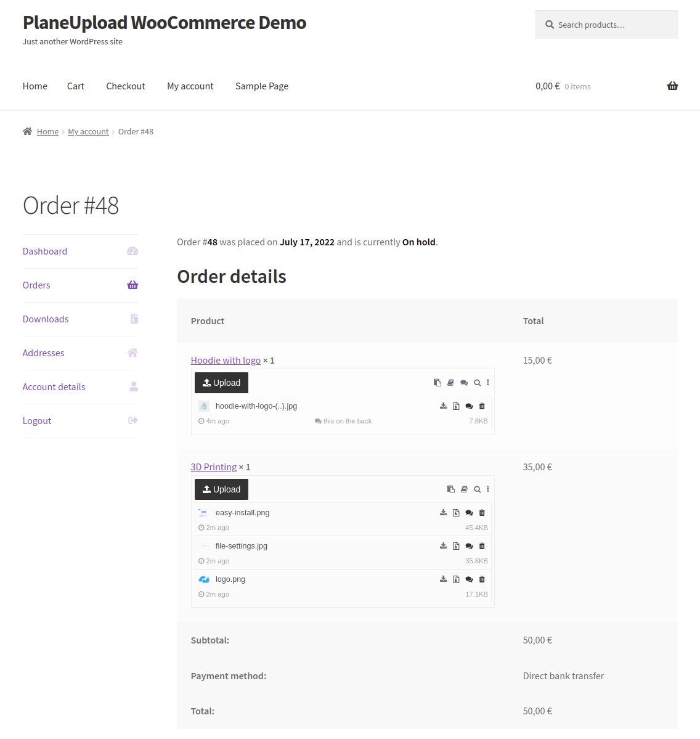Click book icon in Hoodie uploader toolbar
The height and width of the screenshot is (739, 700).
tap(450, 383)
